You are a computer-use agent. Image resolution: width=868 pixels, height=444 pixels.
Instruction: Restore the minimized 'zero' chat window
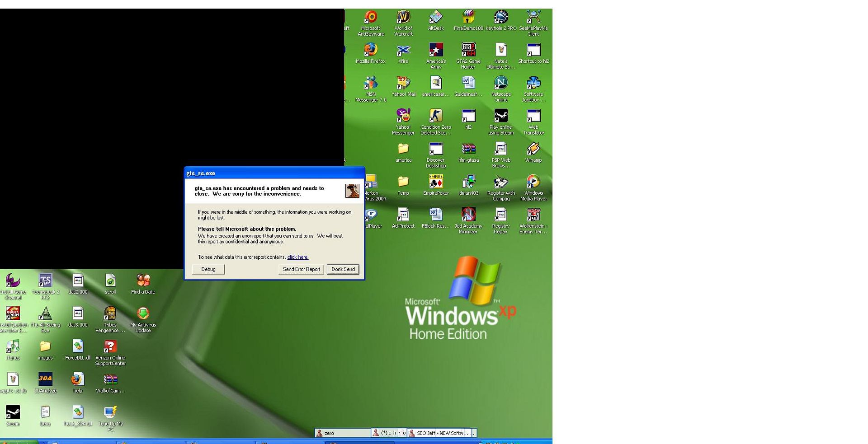click(x=342, y=433)
